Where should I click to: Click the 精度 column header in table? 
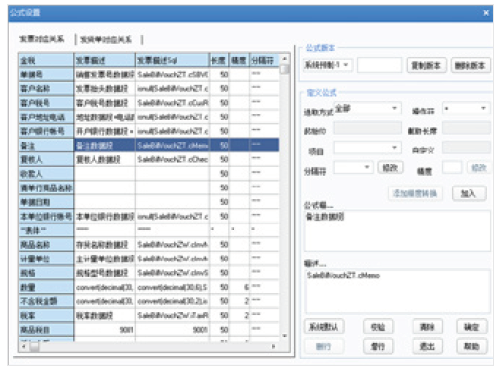coord(239,60)
